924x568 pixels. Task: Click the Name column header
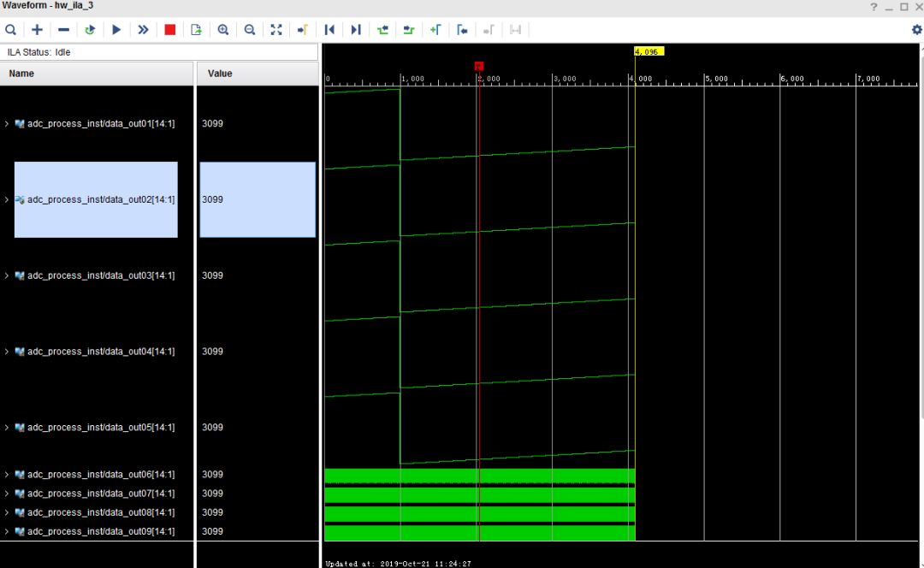[x=97, y=74]
